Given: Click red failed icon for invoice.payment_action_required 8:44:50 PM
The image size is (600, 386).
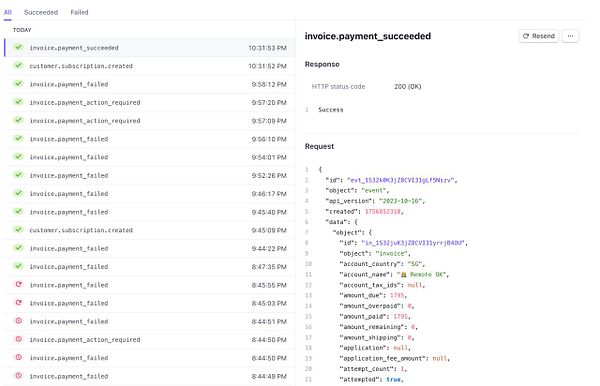Looking at the screenshot, I should click(x=18, y=339).
